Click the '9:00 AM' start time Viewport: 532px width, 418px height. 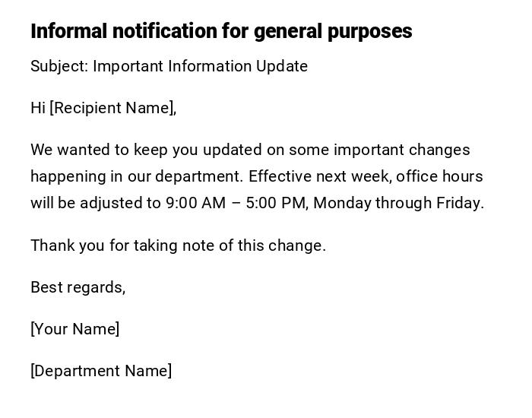(x=195, y=203)
